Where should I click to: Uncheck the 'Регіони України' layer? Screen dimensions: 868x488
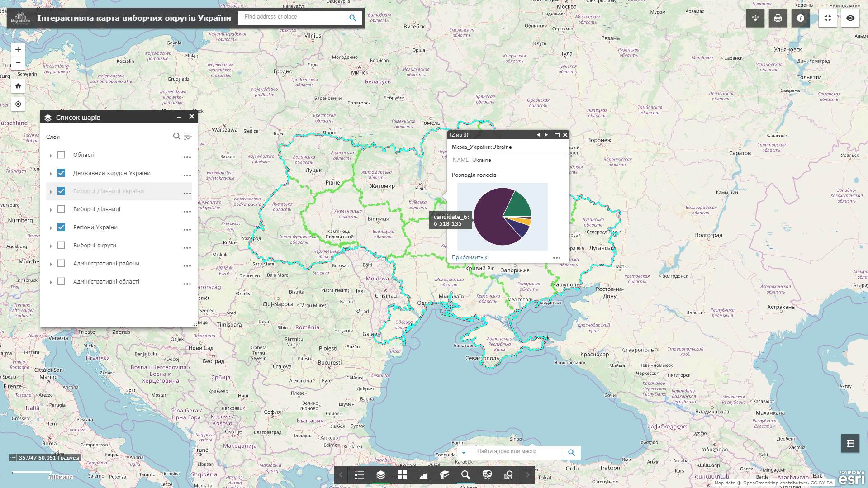tap(61, 227)
